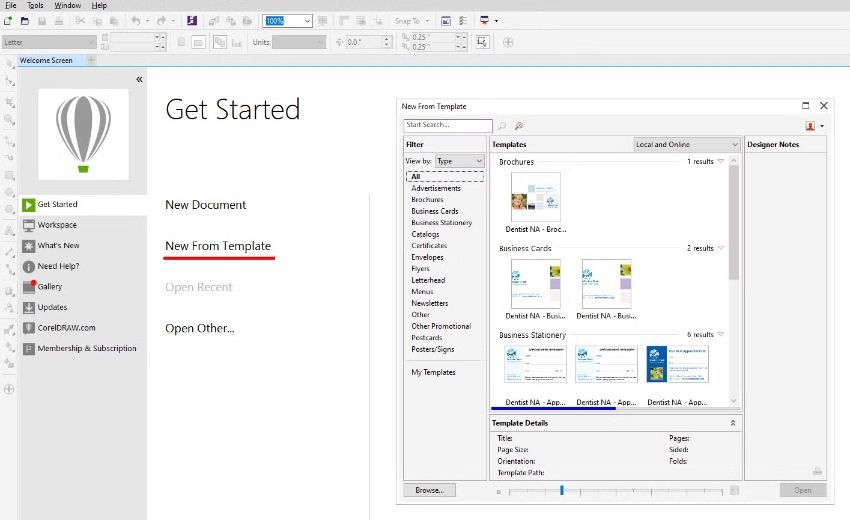
Task: Click the Import icon in the toolbar
Action: [214, 21]
